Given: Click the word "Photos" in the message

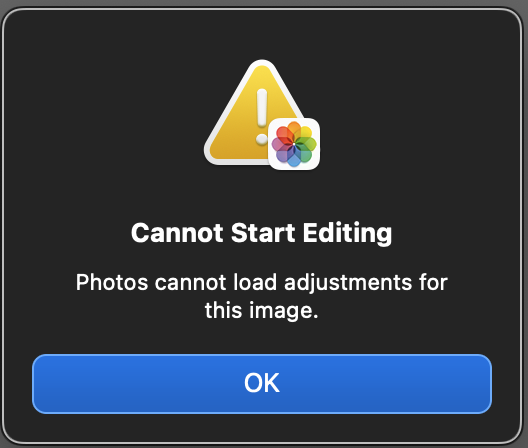Looking at the screenshot, I should [x=112, y=282].
